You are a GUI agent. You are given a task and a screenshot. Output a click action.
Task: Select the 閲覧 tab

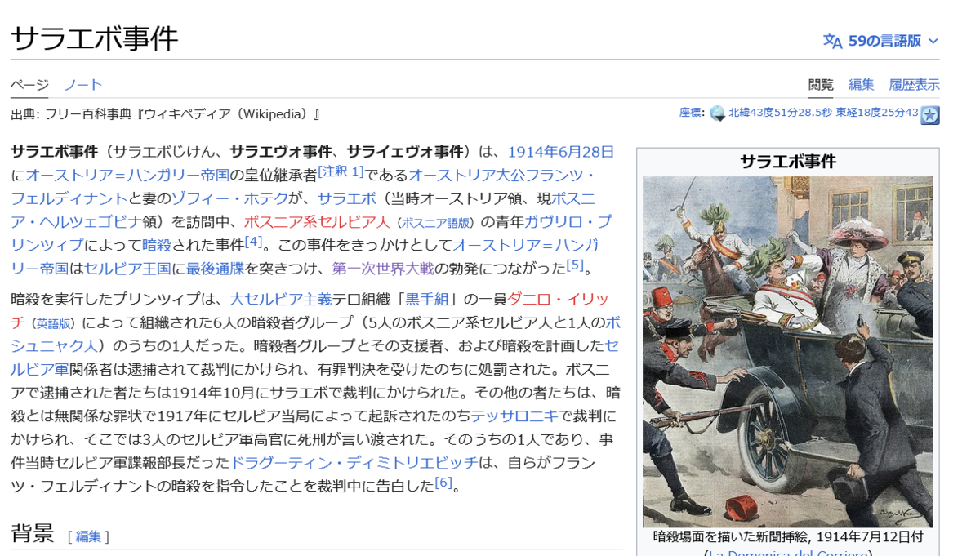pos(821,84)
